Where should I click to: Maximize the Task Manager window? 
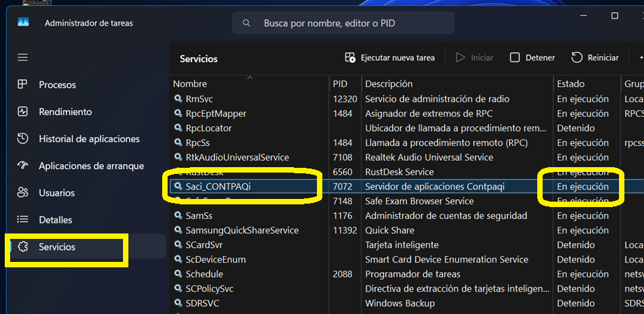[614, 16]
